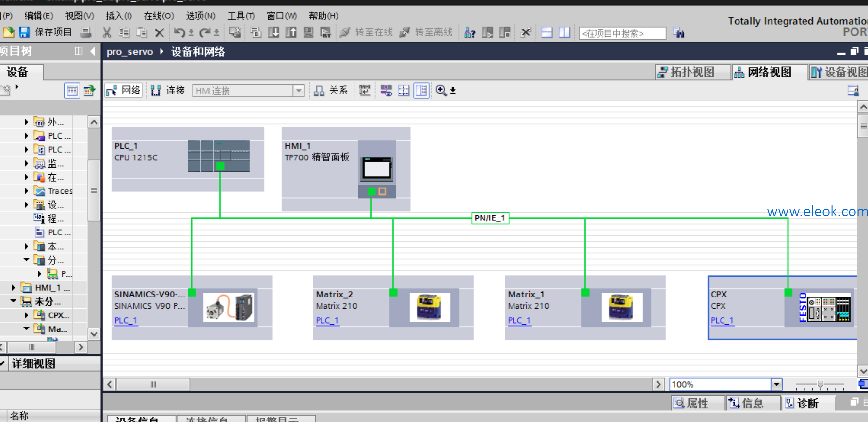Click the copy icon

click(x=124, y=32)
